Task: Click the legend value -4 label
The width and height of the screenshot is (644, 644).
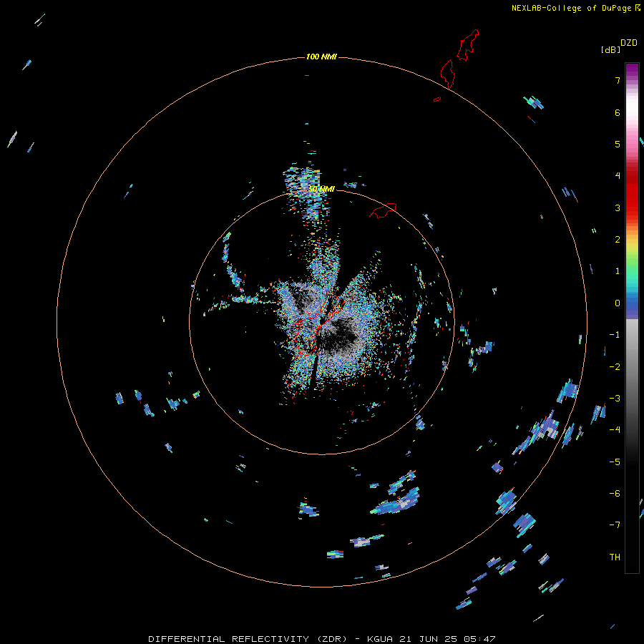Action: [x=615, y=430]
